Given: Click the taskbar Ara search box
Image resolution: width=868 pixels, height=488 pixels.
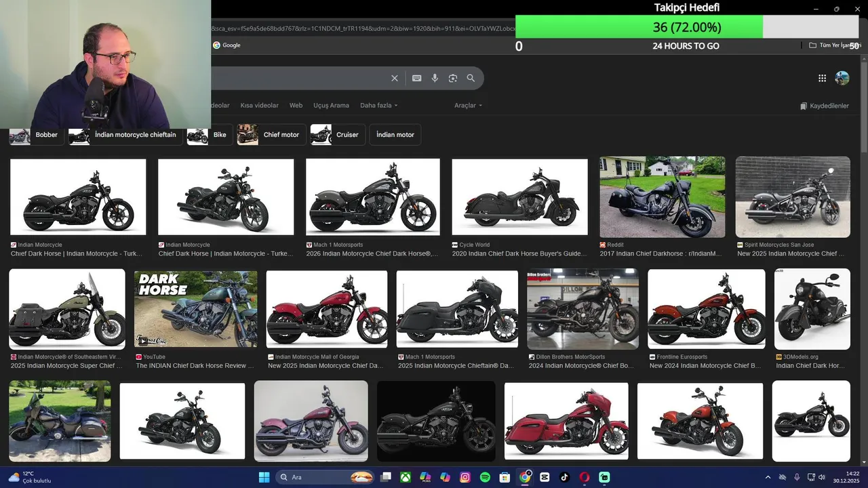Looking at the screenshot, I should [325, 477].
